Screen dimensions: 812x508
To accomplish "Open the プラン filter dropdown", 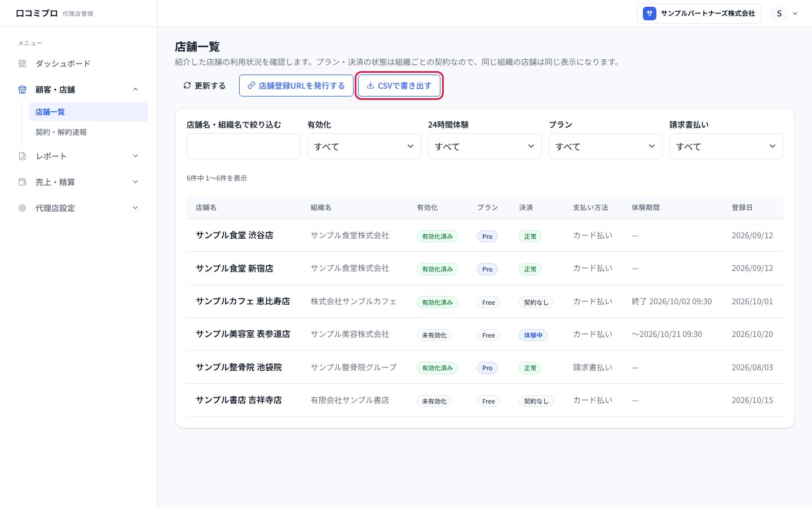I will 606,146.
